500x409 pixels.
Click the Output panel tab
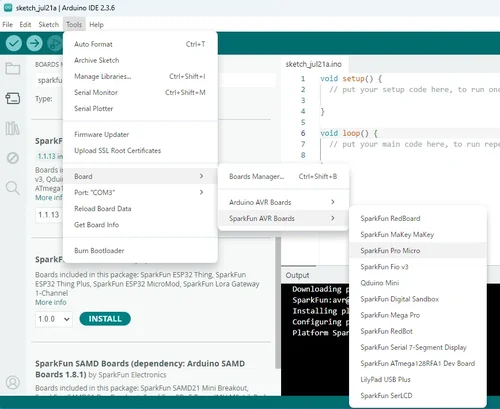point(297,275)
